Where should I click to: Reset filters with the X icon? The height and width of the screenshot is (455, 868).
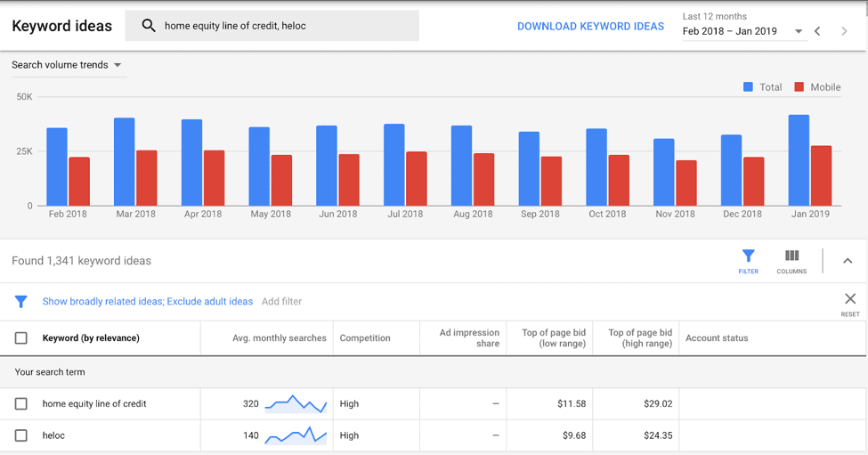click(x=850, y=299)
